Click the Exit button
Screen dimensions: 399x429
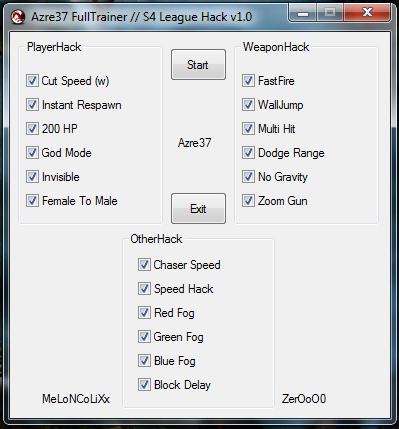(x=198, y=209)
